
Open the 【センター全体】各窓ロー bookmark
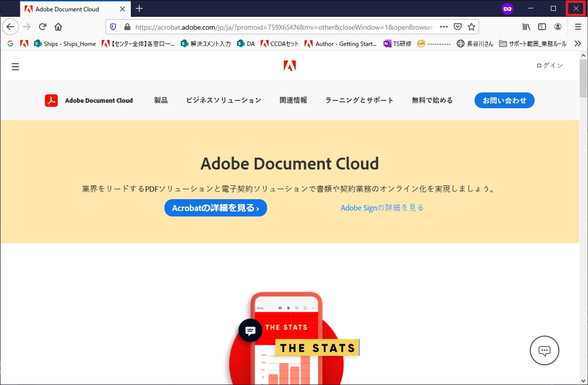tap(138, 43)
